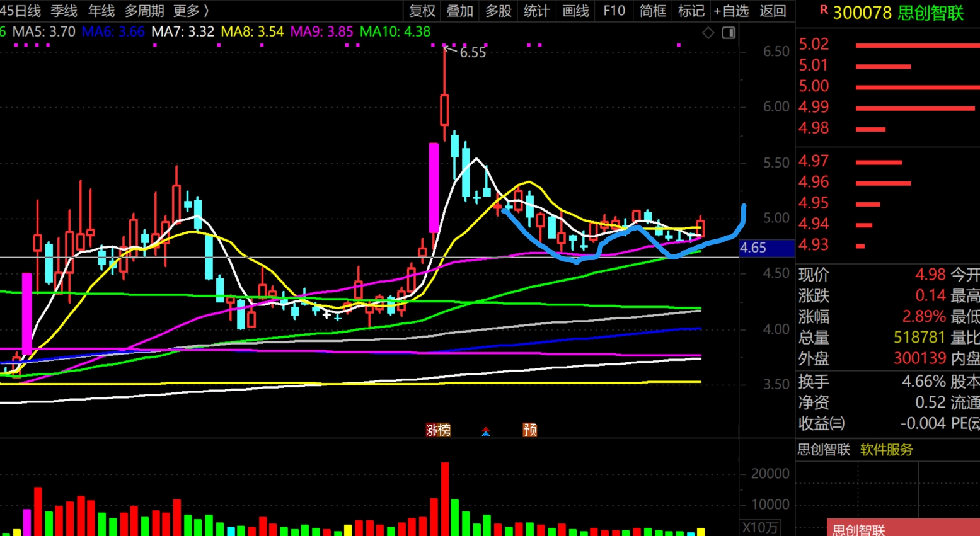Viewport: 980px width, 536px height.
Task: Expand the 更多 periods menu
Action: (x=190, y=11)
